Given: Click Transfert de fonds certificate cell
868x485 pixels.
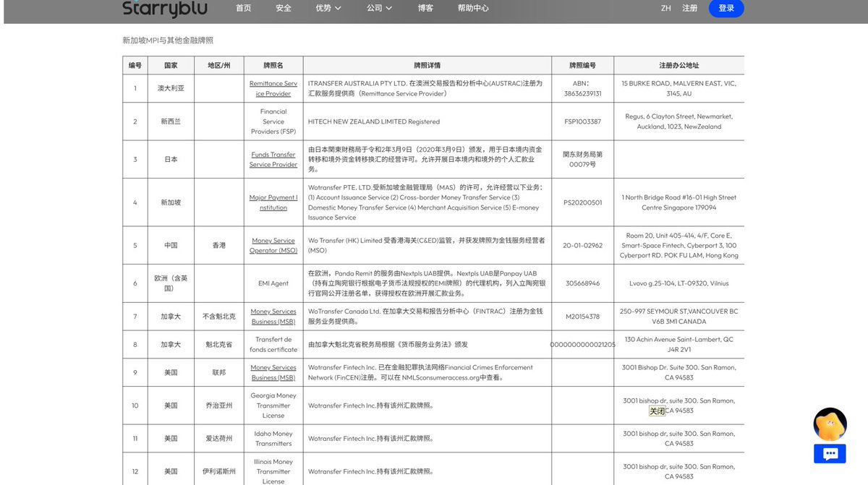Looking at the screenshot, I should point(273,344).
